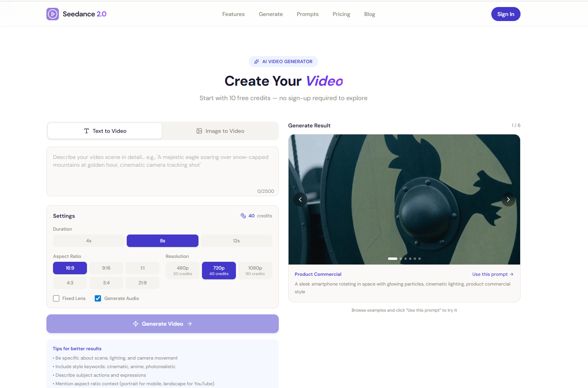588x388 pixels.
Task: Open the Pricing page
Action: (x=341, y=14)
